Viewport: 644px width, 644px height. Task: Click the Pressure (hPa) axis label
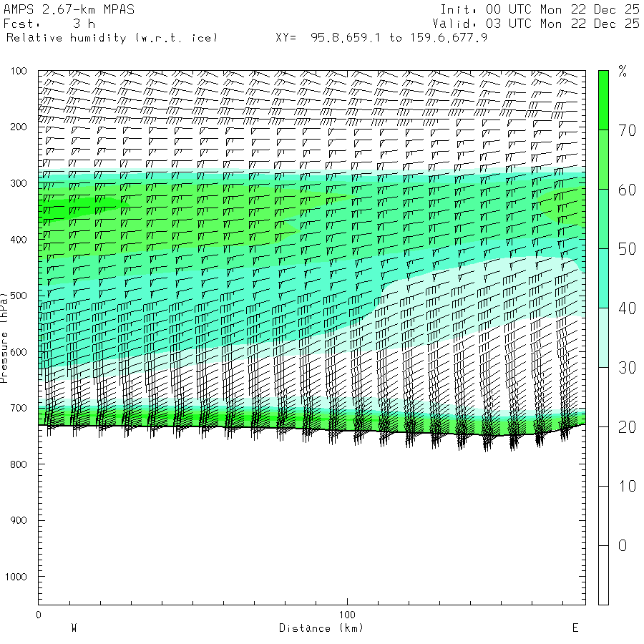(4, 336)
